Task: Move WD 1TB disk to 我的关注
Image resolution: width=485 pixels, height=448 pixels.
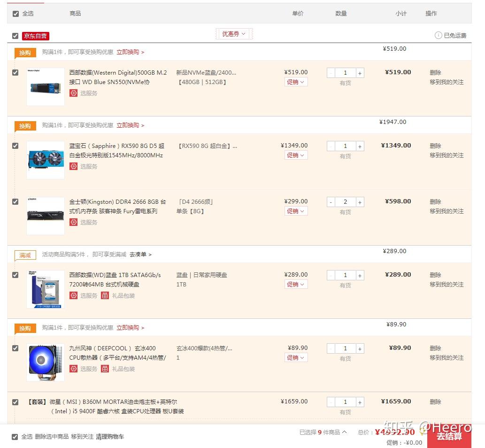Action: coord(447,284)
